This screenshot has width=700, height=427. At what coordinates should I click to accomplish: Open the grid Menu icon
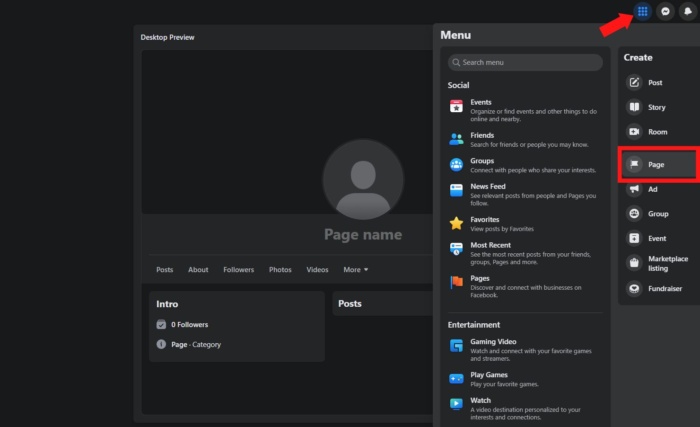coord(642,11)
